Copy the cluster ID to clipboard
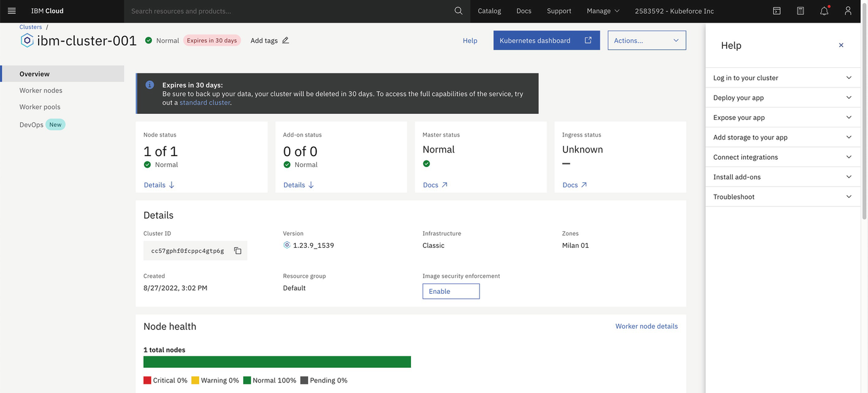868x393 pixels. [x=238, y=251]
